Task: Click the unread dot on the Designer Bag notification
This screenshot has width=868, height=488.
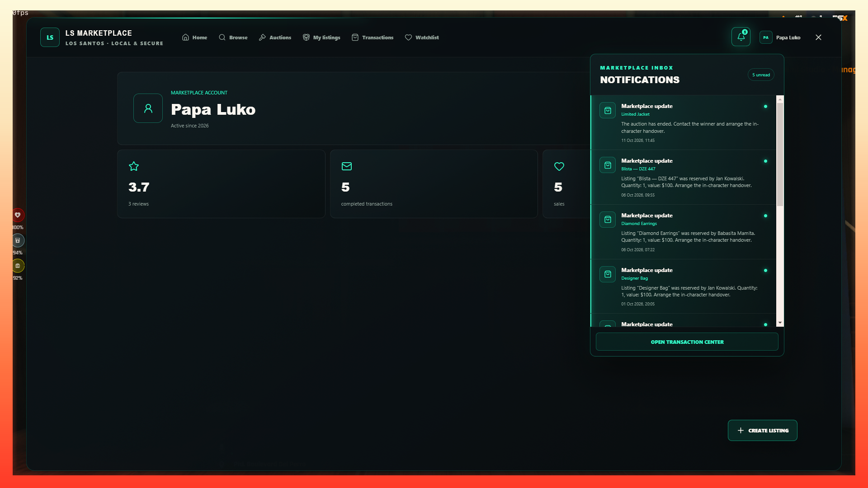Action: (765, 271)
